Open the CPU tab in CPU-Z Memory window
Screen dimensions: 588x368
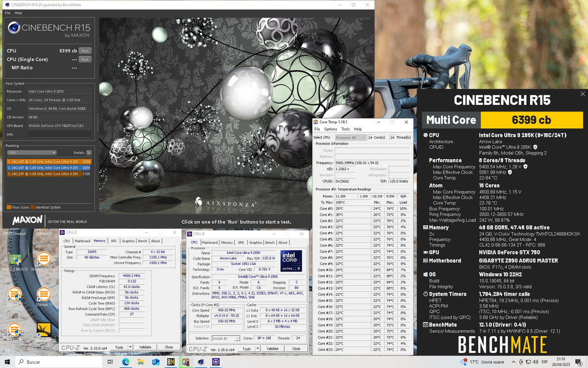(x=67, y=241)
